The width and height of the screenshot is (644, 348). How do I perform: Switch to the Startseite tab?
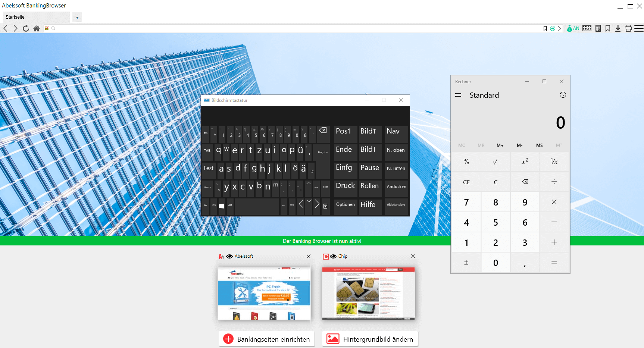point(36,17)
